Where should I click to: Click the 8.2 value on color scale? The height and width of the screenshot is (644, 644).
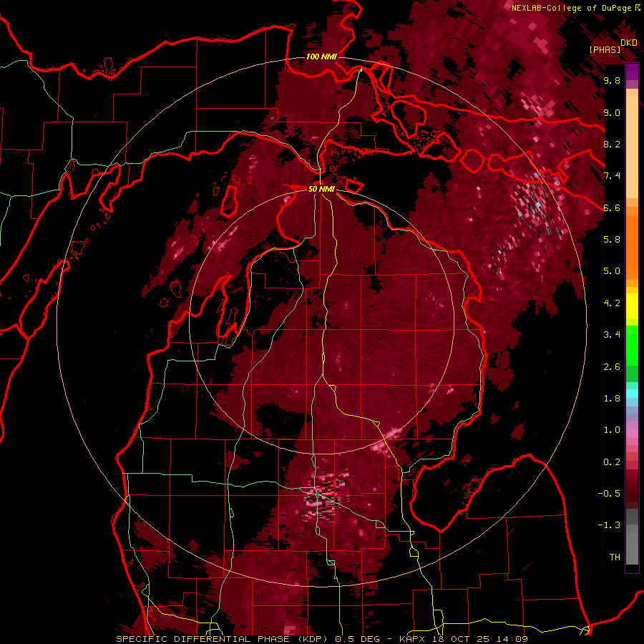(x=612, y=144)
